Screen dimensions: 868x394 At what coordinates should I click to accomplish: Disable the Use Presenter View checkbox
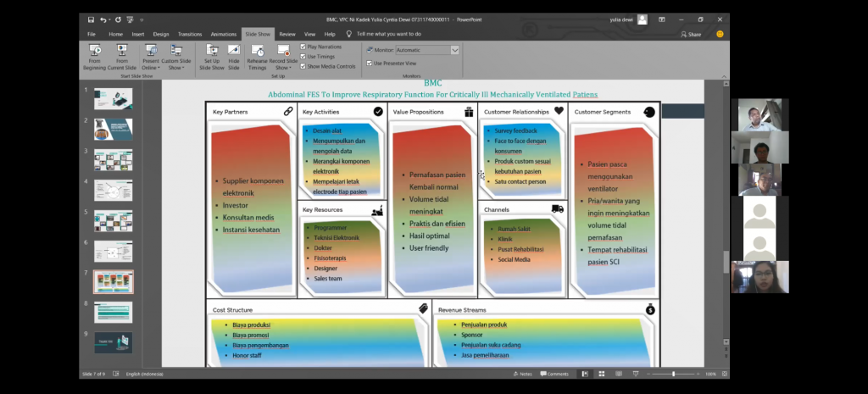coord(369,63)
